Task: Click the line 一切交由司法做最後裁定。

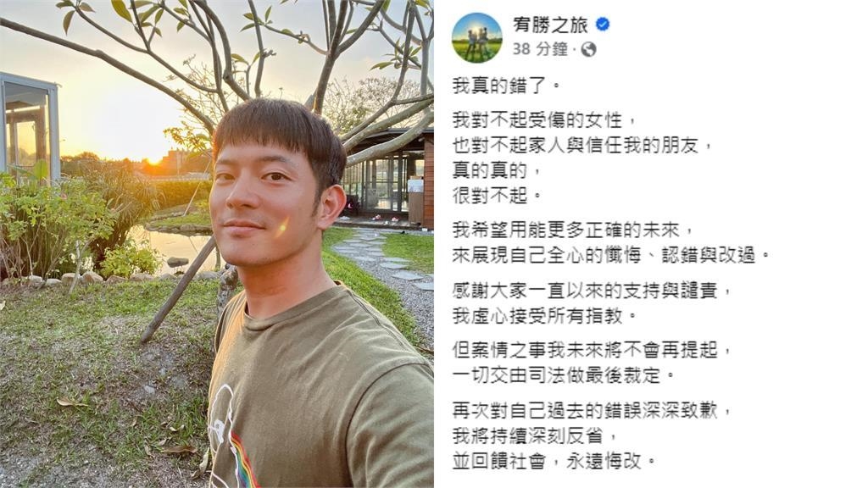Action: click(x=564, y=375)
